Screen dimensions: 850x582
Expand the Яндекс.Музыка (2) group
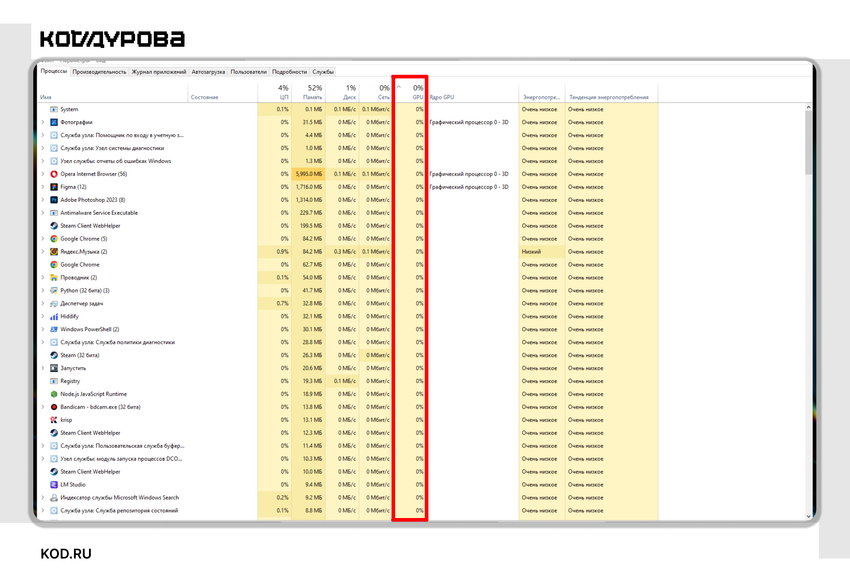point(43,252)
